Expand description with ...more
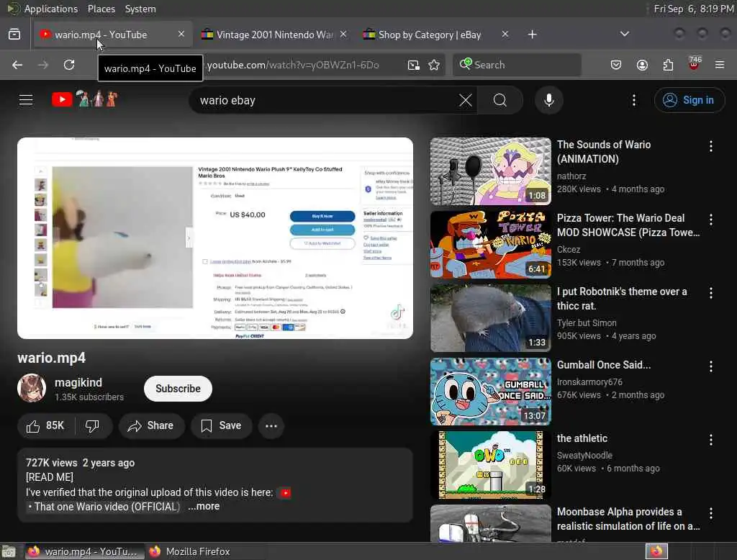This screenshot has height=560, width=737. click(x=204, y=507)
